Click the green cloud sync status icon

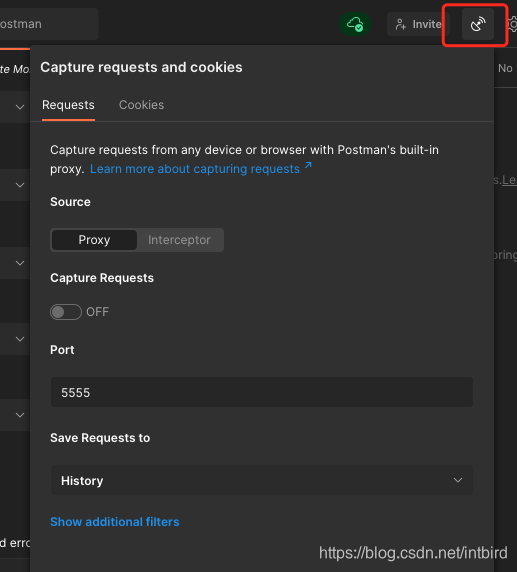click(x=355, y=24)
